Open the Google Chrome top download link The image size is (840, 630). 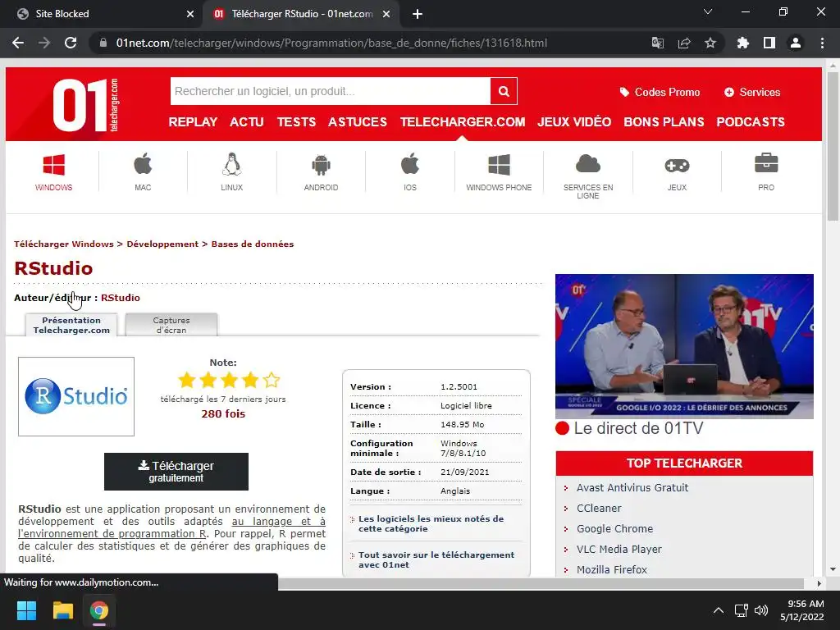click(x=614, y=529)
